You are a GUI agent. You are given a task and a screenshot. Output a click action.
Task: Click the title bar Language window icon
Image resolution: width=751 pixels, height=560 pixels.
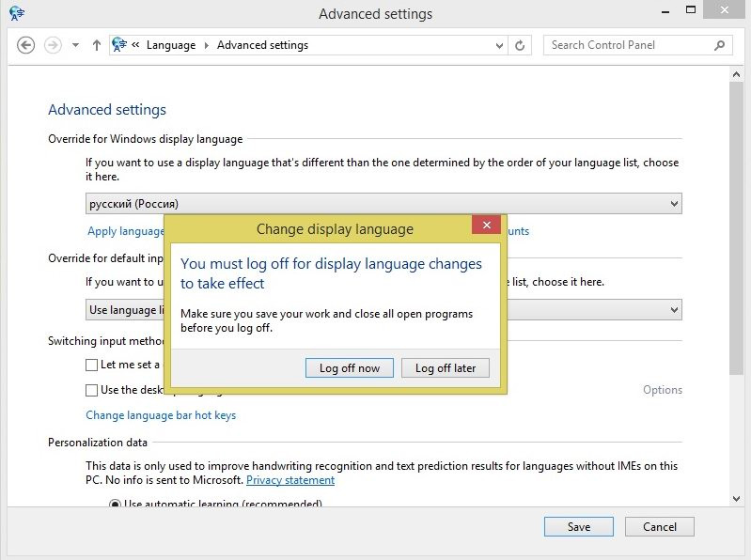16,13
